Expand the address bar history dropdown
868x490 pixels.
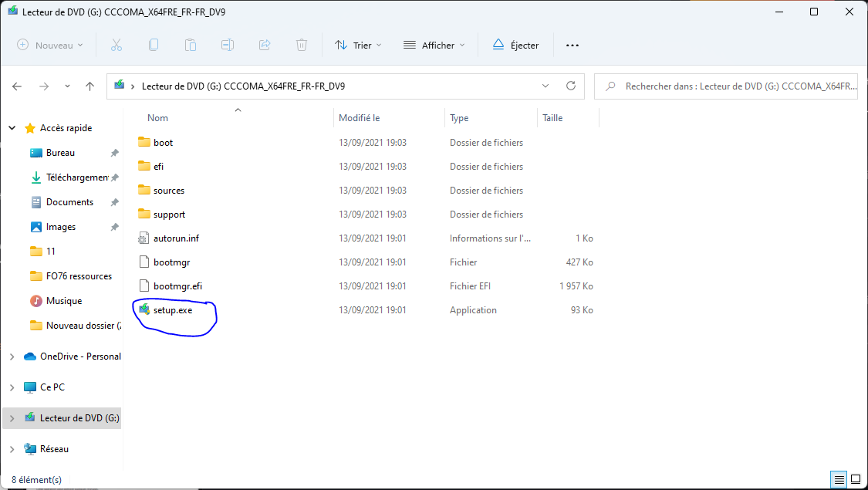(x=545, y=86)
